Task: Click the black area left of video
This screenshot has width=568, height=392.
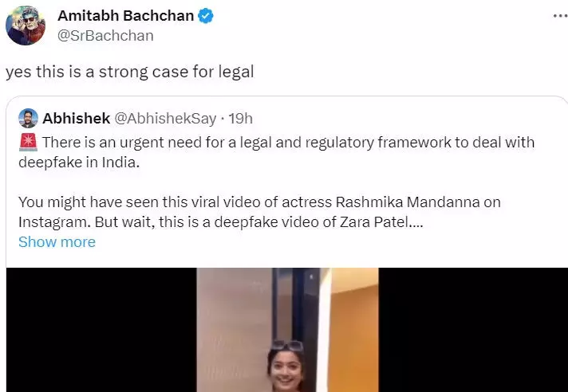Action: coord(101,330)
